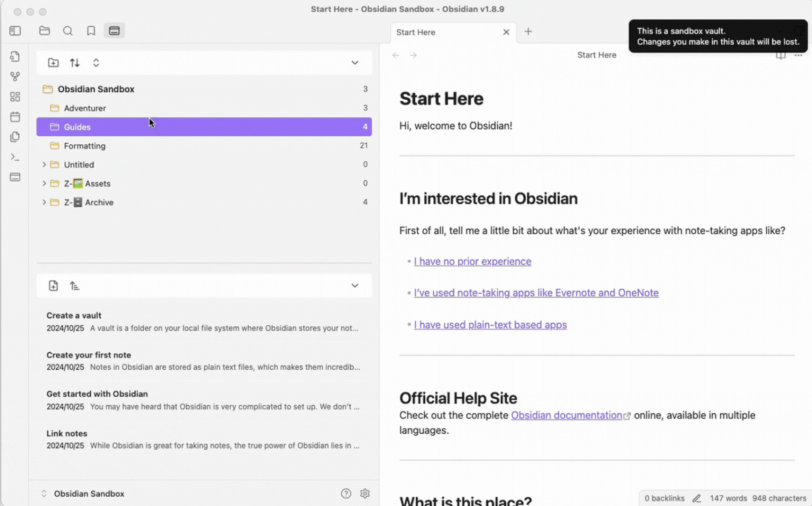Click the 'I'm interested in Obsidian' heading
This screenshot has height=506, width=812.
[488, 199]
